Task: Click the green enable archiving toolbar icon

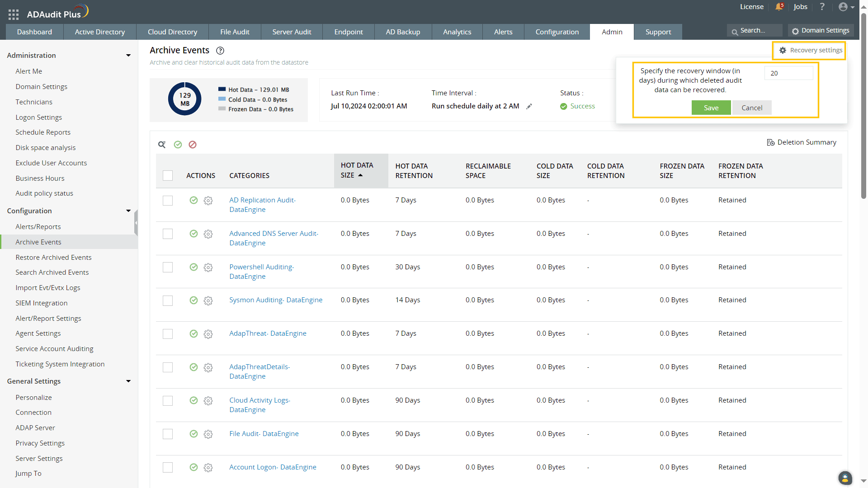Action: [x=178, y=145]
